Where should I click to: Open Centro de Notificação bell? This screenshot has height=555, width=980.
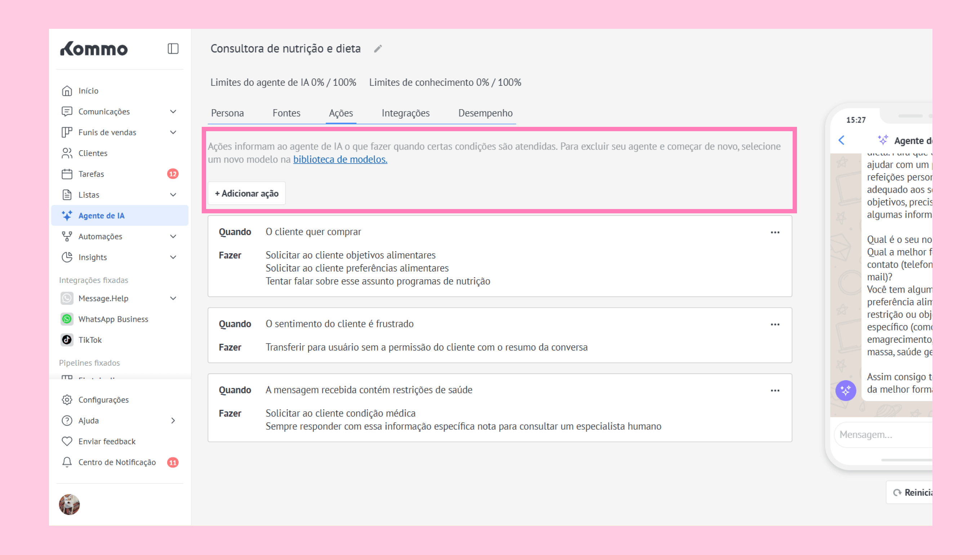(x=67, y=462)
